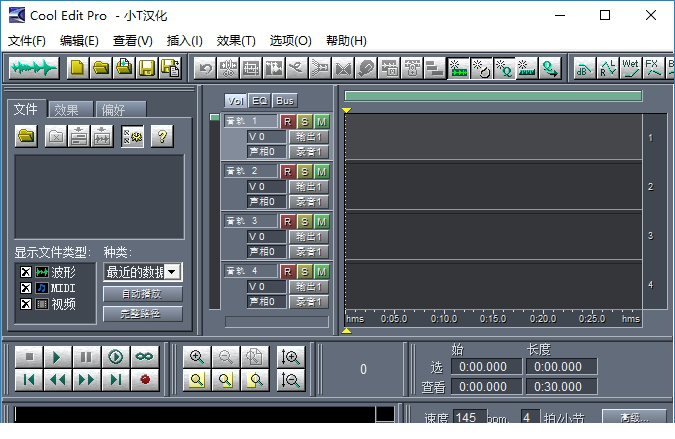675x439 pixels.
Task: Click the L/R pan envelope icon
Action: click(x=607, y=68)
